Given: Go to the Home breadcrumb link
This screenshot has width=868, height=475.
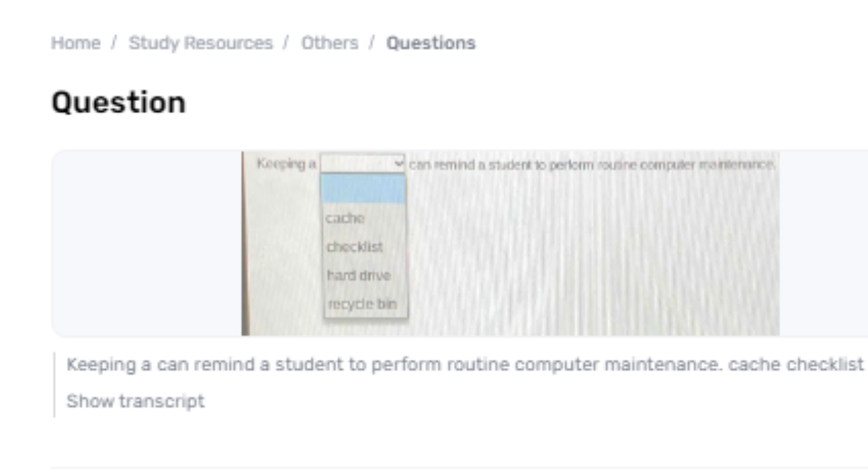Looking at the screenshot, I should click(75, 43).
